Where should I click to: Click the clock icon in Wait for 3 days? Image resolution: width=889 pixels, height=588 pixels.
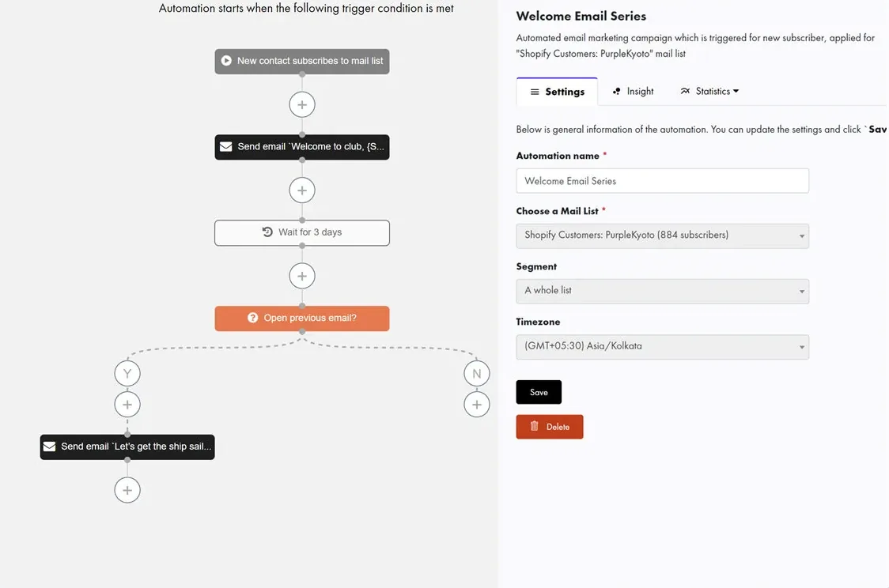click(x=267, y=232)
